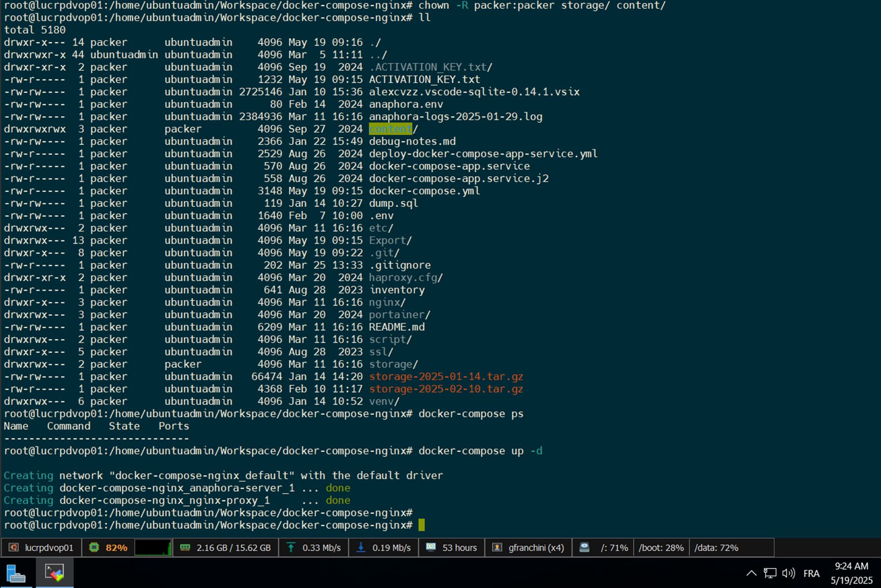The width and height of the screenshot is (881, 588).
Task: Open the volume speaker tray icon
Action: (788, 573)
